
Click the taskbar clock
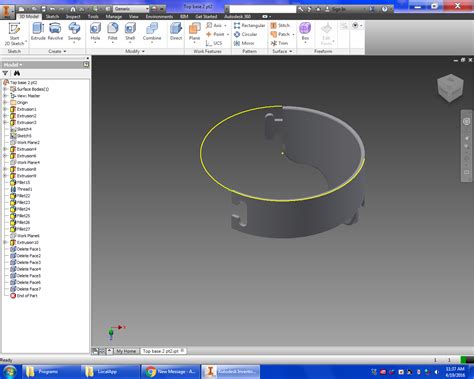pos(455,372)
